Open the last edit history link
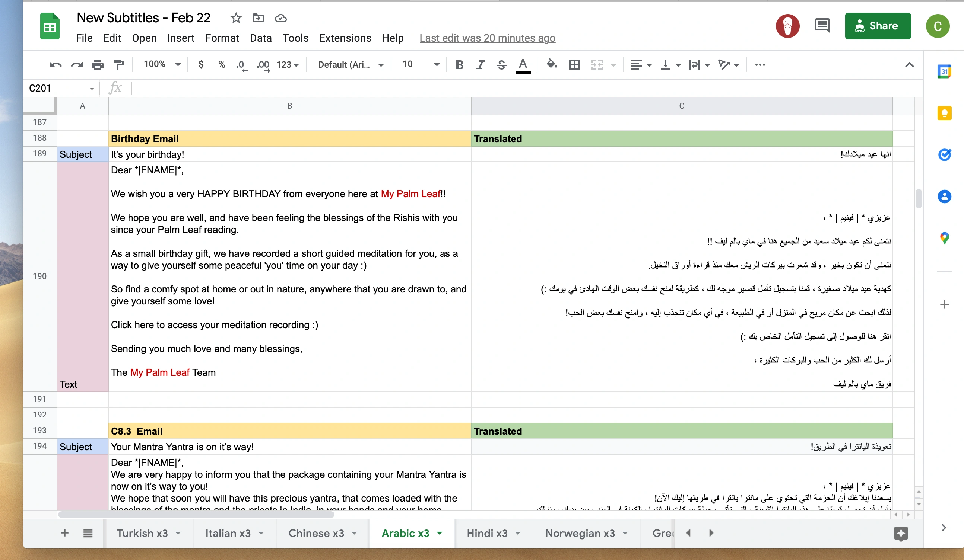 (x=487, y=38)
